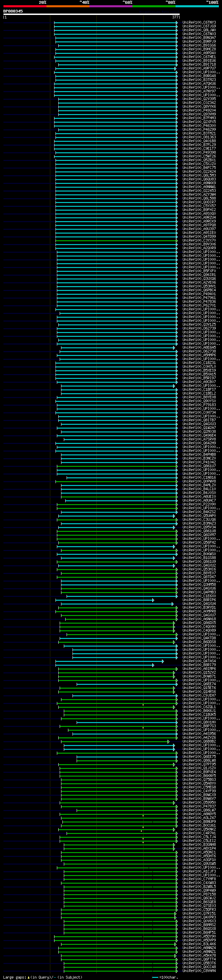Select the query name BP080345
Screen dimensions: 222x980
[13, 11]
